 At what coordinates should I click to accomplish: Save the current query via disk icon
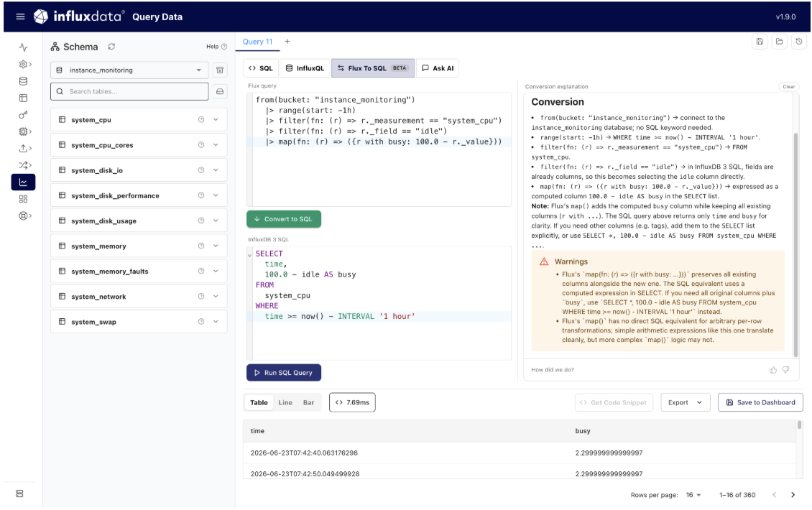pyautogui.click(x=760, y=42)
